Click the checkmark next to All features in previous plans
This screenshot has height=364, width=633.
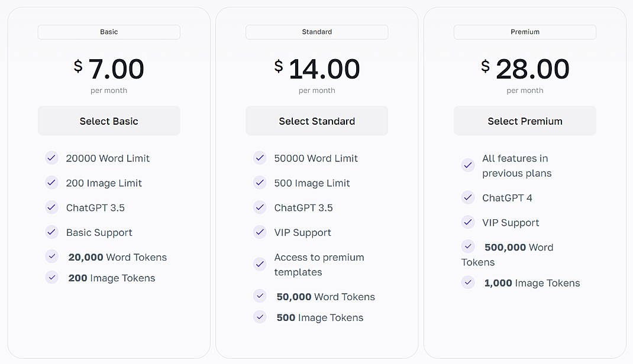(468, 165)
